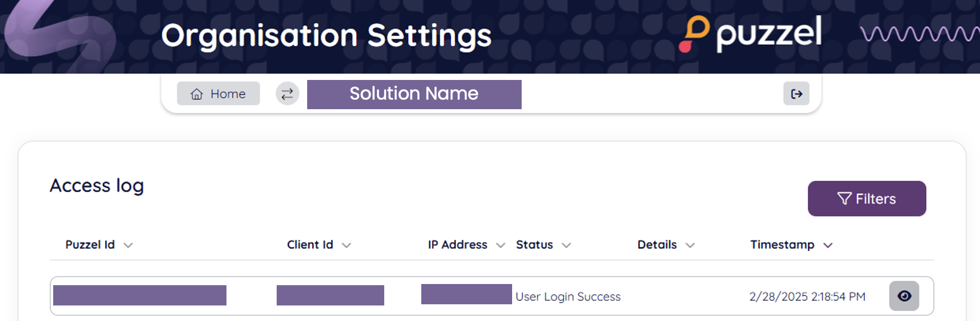The width and height of the screenshot is (980, 321).
Task: Click the Home button with house icon
Action: pos(218,94)
